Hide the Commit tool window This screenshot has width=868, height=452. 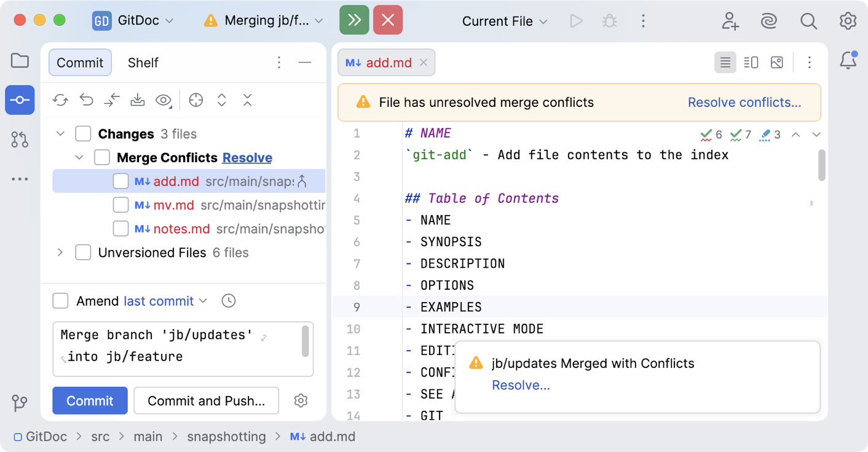[305, 63]
